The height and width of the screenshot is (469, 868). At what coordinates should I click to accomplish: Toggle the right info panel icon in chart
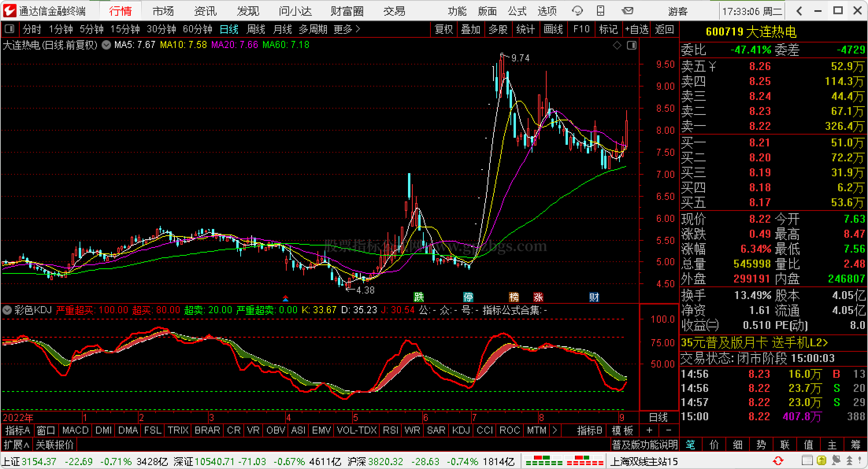(x=631, y=46)
